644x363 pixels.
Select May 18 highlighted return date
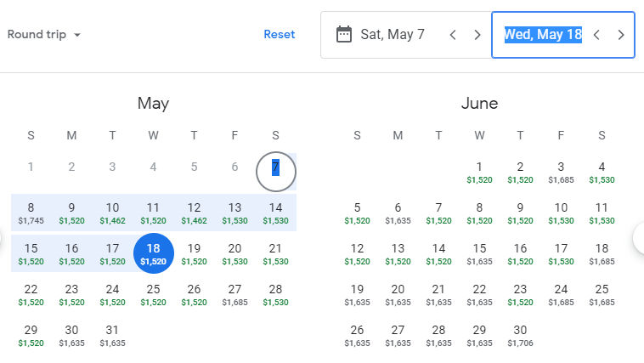tap(153, 253)
